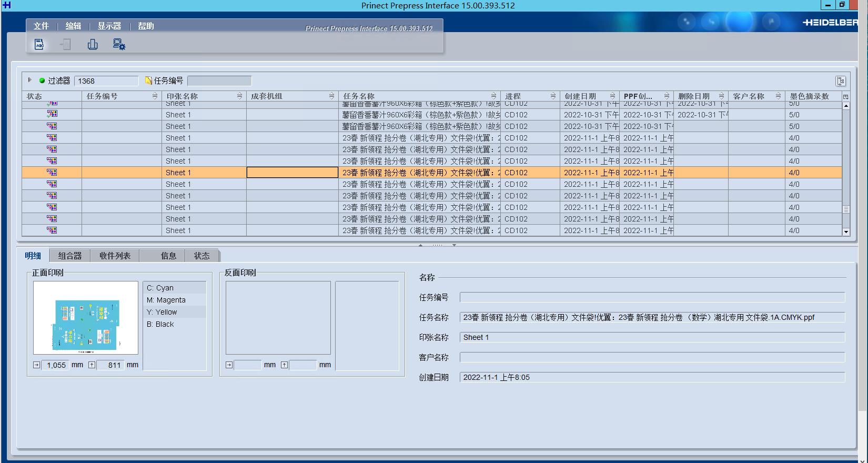Click the table vertical scrollbar thumb
The width and height of the screenshot is (868, 463).
click(x=846, y=209)
